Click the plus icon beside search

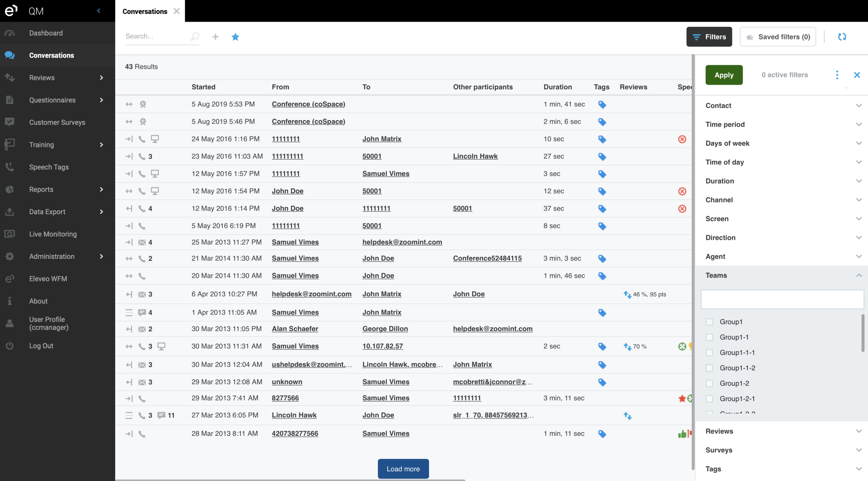point(215,37)
